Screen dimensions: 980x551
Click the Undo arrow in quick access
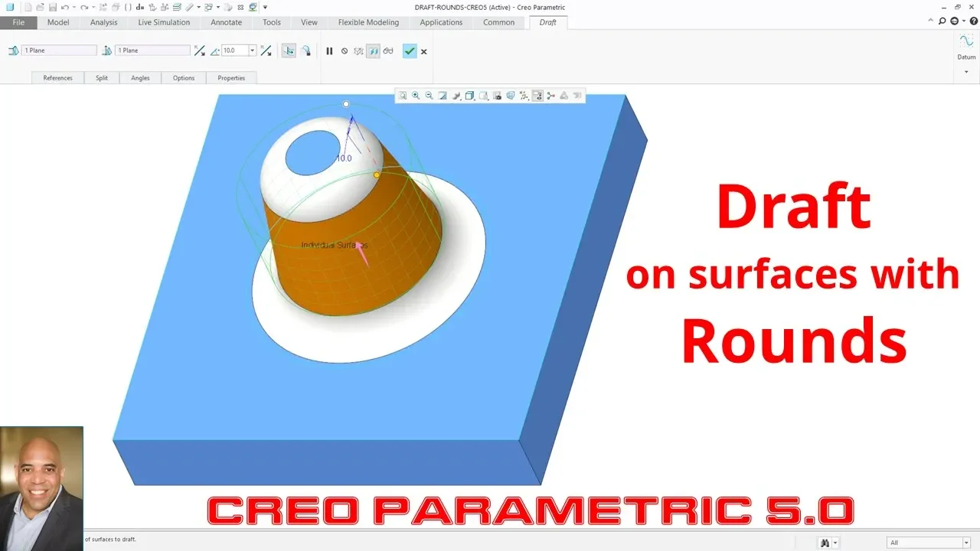click(65, 7)
